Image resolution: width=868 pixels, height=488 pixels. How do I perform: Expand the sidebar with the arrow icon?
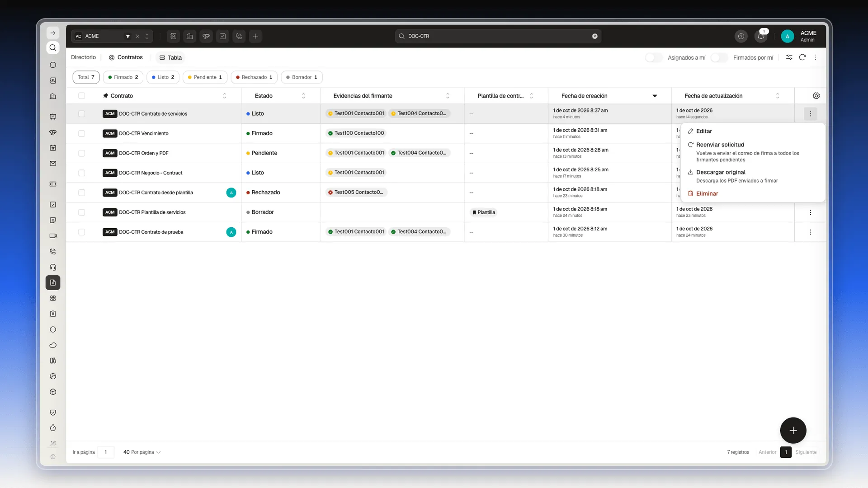click(53, 33)
